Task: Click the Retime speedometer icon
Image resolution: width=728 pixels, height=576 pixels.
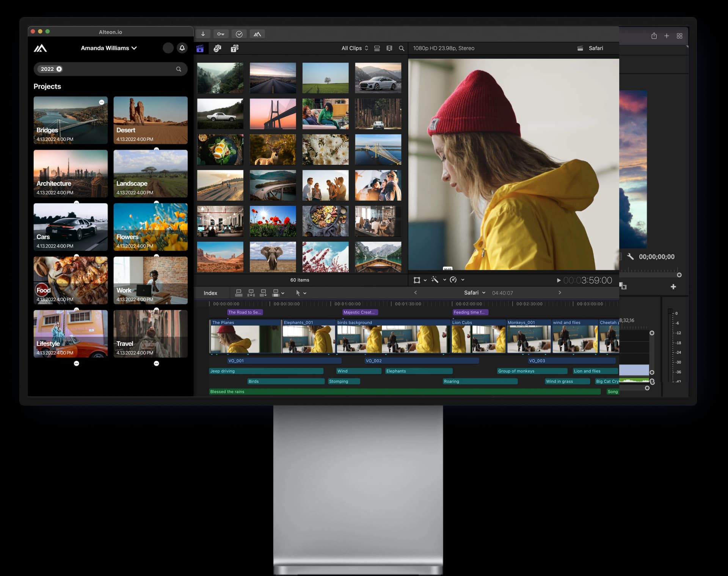Action: tap(453, 280)
